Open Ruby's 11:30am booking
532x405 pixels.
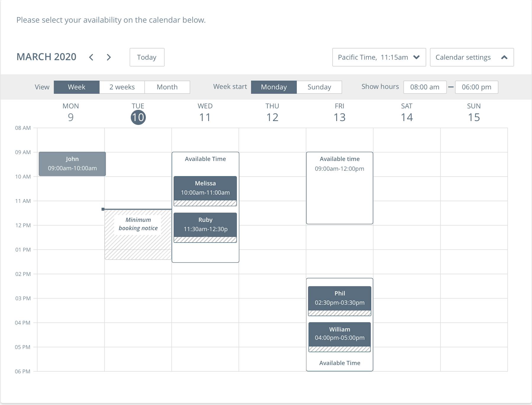(205, 225)
